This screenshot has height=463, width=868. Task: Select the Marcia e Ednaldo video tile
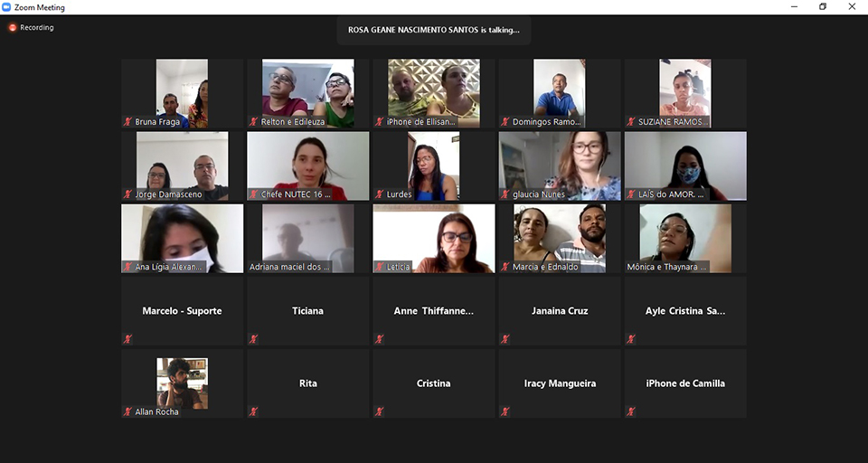560,238
